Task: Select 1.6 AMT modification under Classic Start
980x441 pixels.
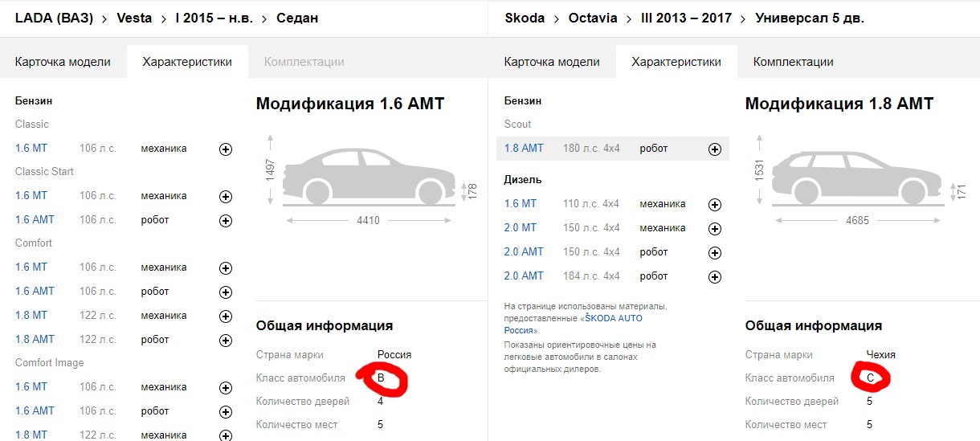Action: click(x=35, y=219)
